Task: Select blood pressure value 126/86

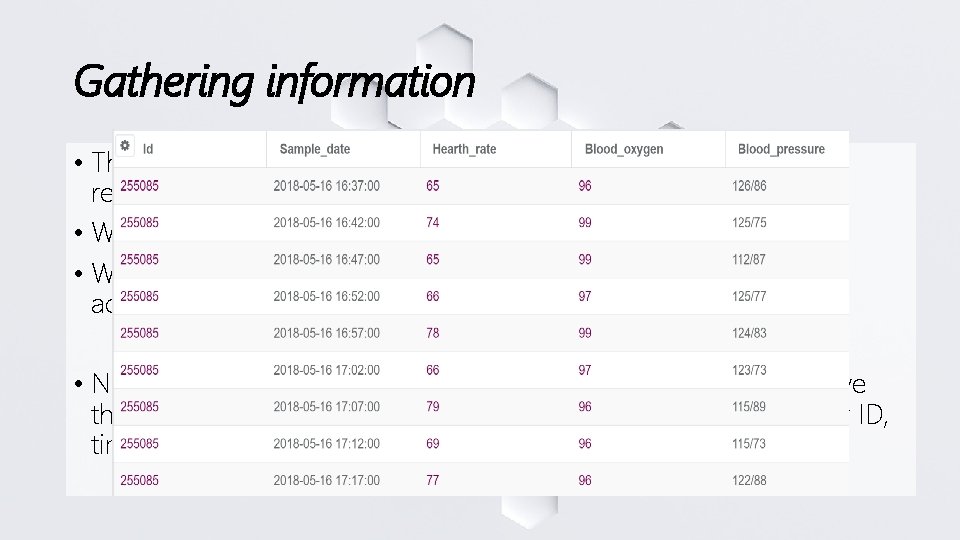Action: (x=749, y=186)
